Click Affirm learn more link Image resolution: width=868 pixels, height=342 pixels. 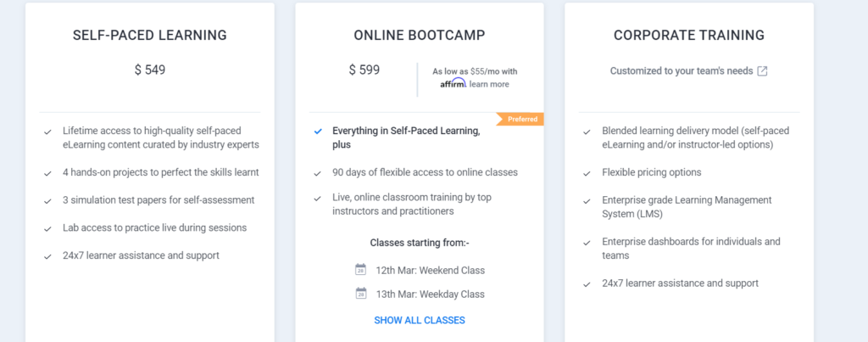[490, 84]
